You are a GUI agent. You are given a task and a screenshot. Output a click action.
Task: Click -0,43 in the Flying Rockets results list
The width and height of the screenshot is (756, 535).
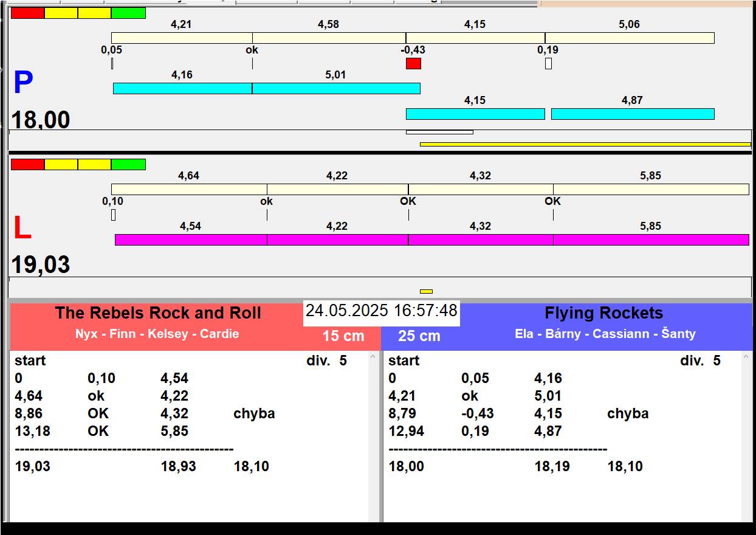(477, 413)
